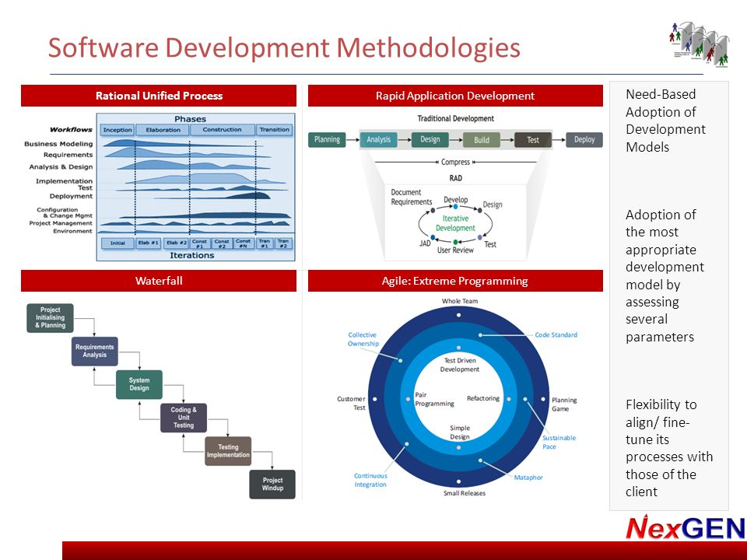Screen dimensions: 747x560
Task: Click the Test Driven Development label
Action: click(460, 365)
